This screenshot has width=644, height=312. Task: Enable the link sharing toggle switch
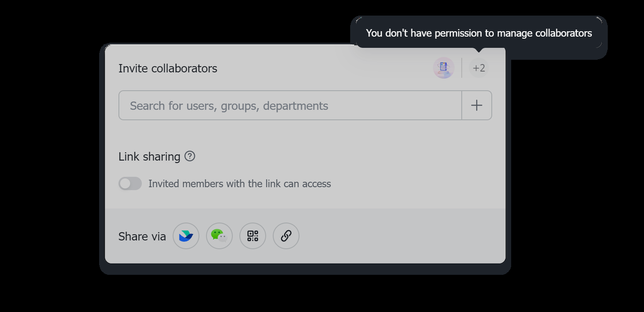pos(130,184)
